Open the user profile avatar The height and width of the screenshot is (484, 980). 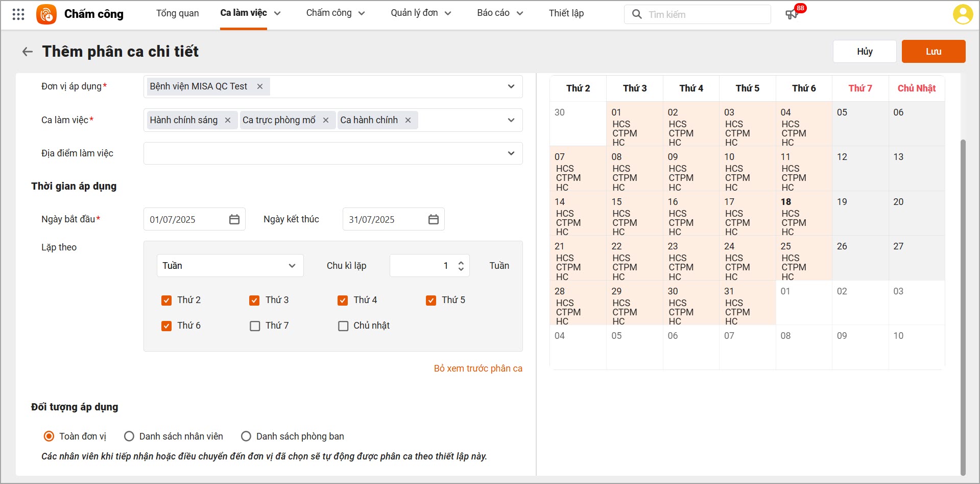coord(963,14)
